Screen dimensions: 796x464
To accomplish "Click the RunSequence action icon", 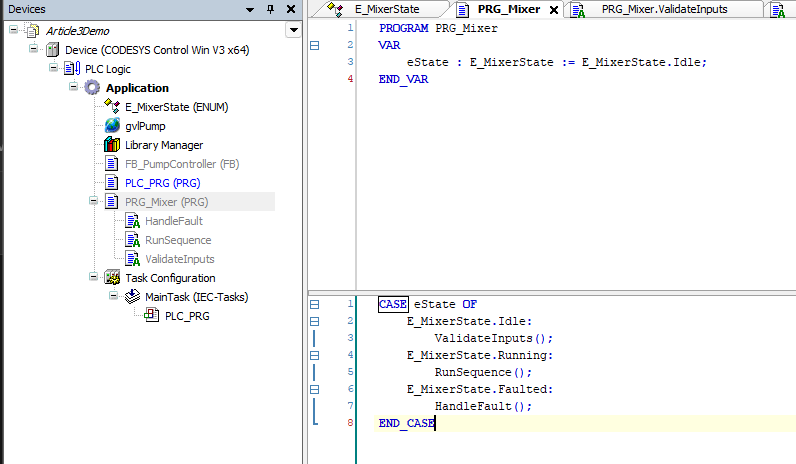I will (132, 240).
